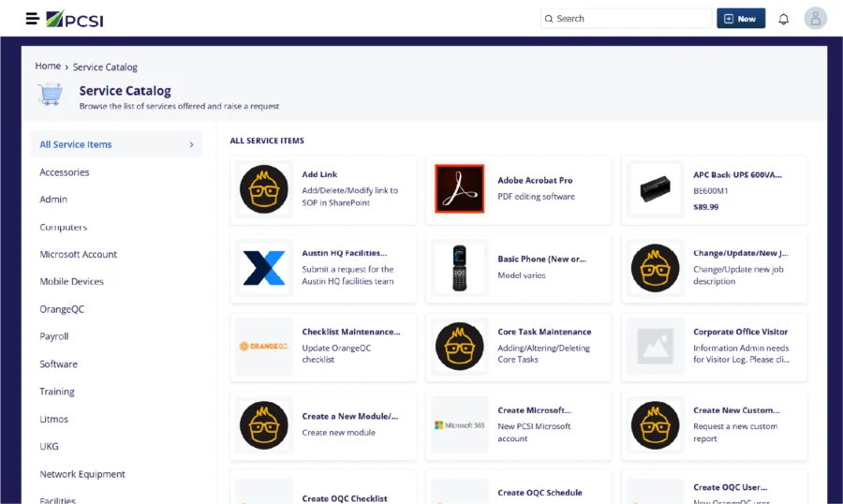Screen dimensions: 843x504
Task: Open the Create OQC Schedule title
Action: (x=540, y=493)
